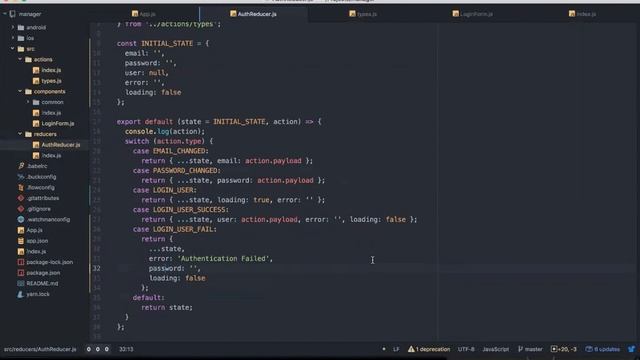Switch to the types.js tab

[363, 14]
